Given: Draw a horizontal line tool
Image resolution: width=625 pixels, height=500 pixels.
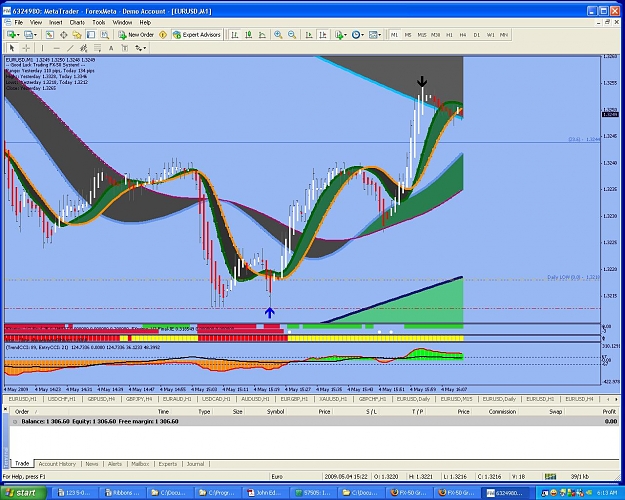Looking at the screenshot, I should coord(56,48).
